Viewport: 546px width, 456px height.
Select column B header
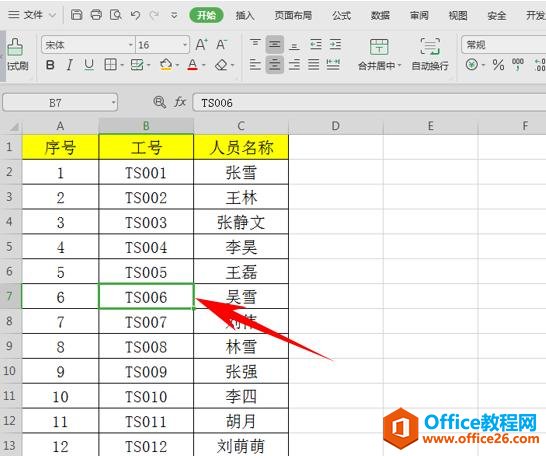(x=146, y=126)
